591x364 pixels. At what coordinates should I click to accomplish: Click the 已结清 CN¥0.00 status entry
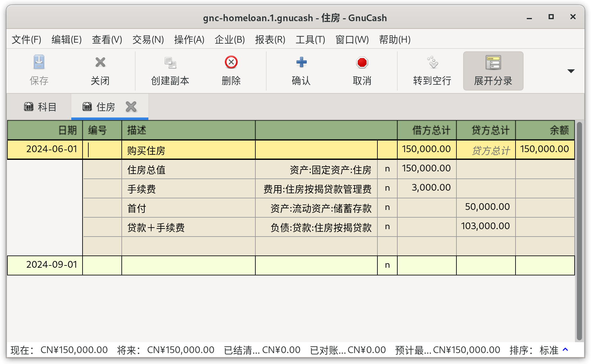point(262,350)
